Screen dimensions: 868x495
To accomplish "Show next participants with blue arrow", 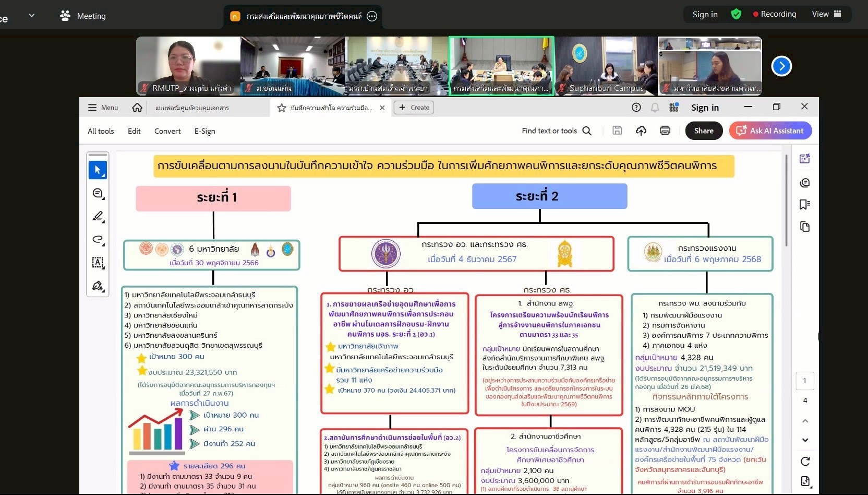I will point(781,66).
